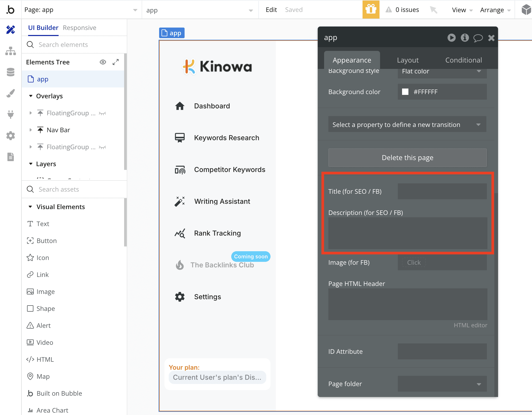Viewport: 532px width, 415px height.
Task: Click the Delete this page button
Action: pos(407,158)
